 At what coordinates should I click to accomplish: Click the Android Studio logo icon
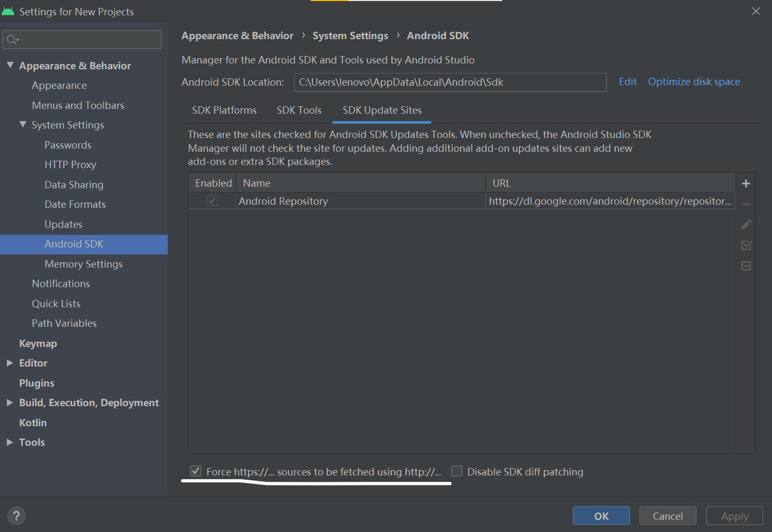pyautogui.click(x=8, y=11)
